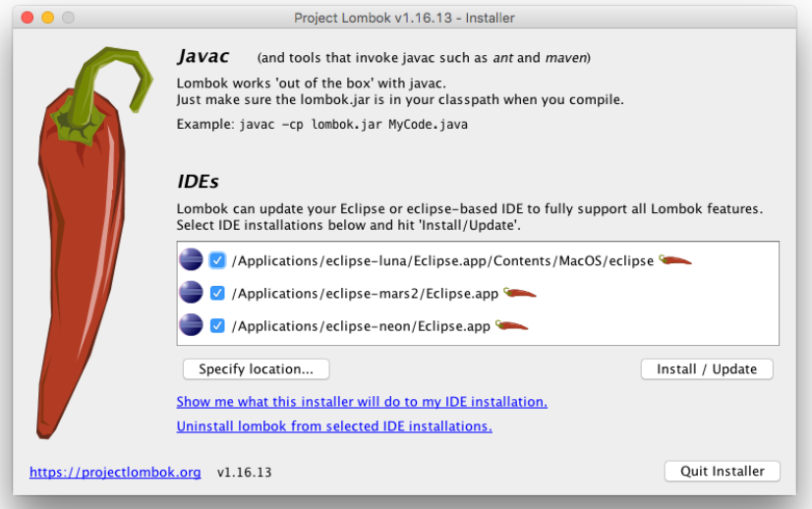Click the Eclipse icon for eclipse-luna

[191, 260]
